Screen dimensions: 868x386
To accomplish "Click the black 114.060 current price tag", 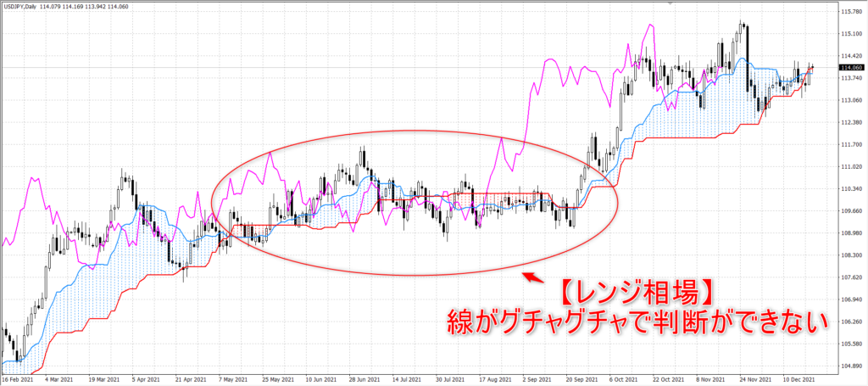I will (851, 68).
